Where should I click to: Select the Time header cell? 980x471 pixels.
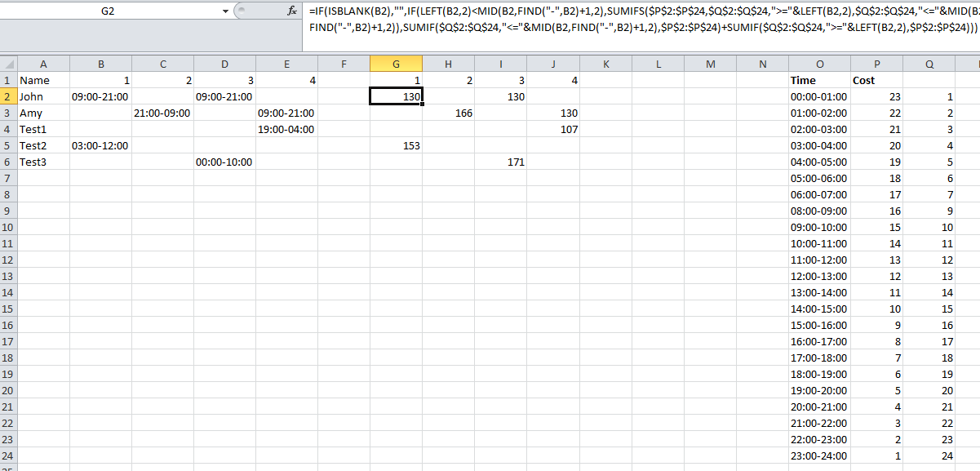pos(819,80)
